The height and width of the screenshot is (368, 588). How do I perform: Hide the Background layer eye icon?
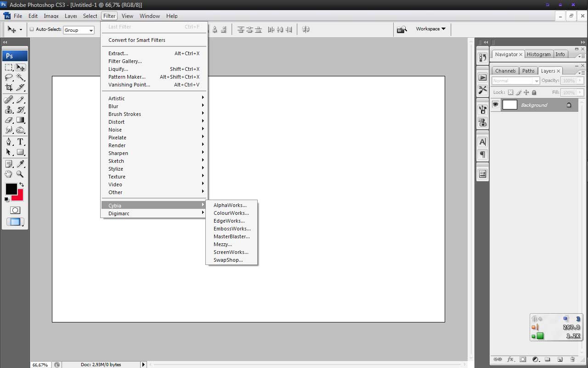coord(496,104)
